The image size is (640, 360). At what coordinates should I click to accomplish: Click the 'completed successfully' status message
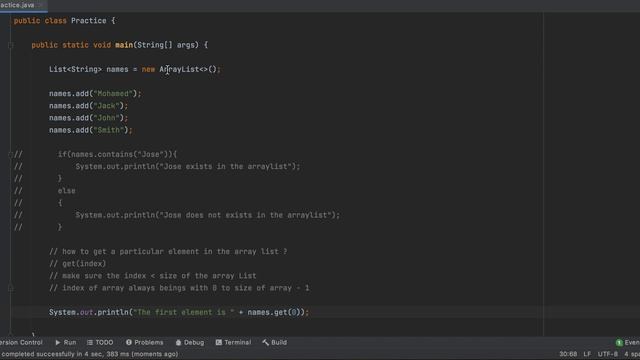coord(89,354)
